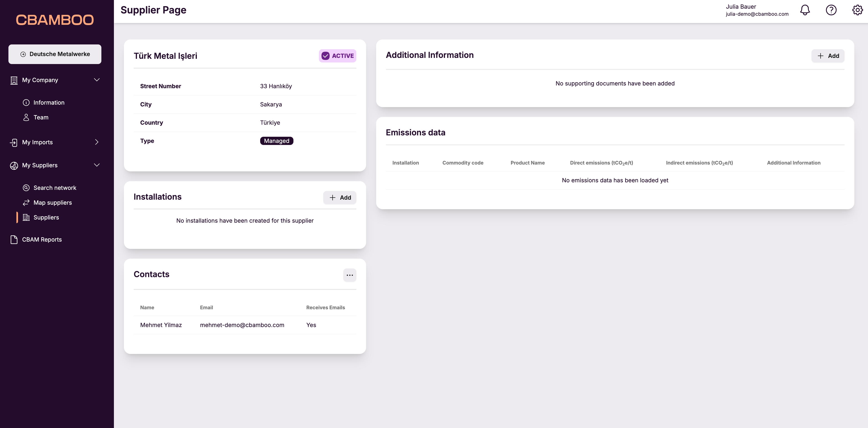Click the CBAM Reports document icon
This screenshot has height=428, width=868.
click(14, 240)
